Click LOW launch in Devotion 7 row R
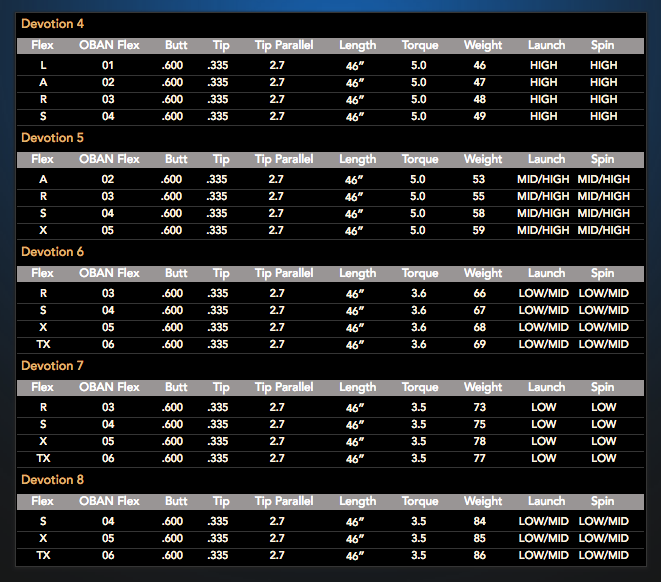This screenshot has height=582, width=661. 543,408
